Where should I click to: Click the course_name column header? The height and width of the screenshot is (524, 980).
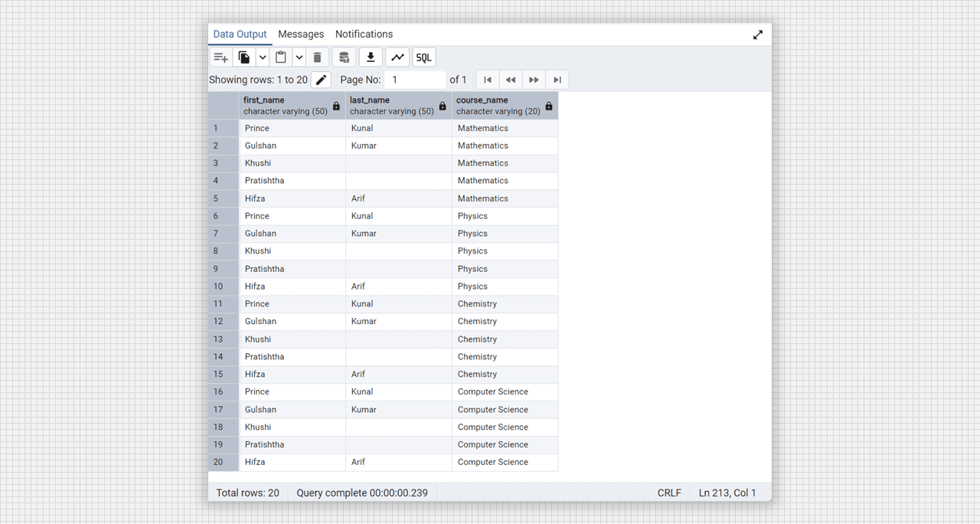(505, 106)
